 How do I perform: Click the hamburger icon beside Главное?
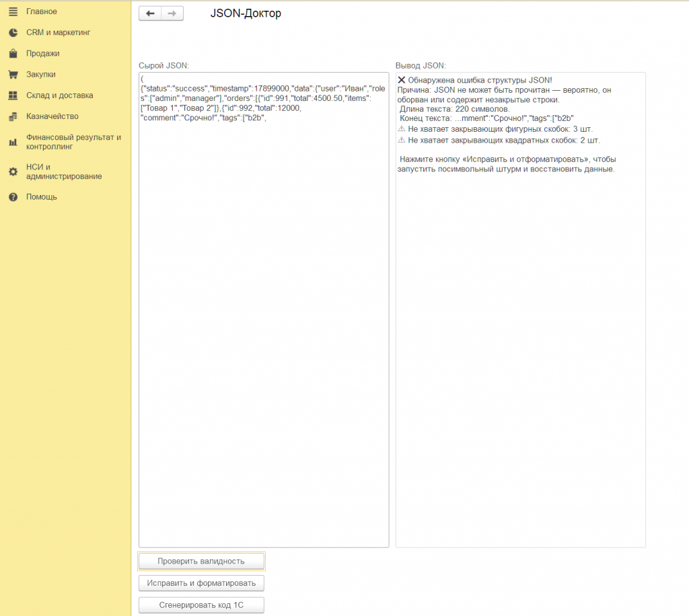tap(13, 12)
